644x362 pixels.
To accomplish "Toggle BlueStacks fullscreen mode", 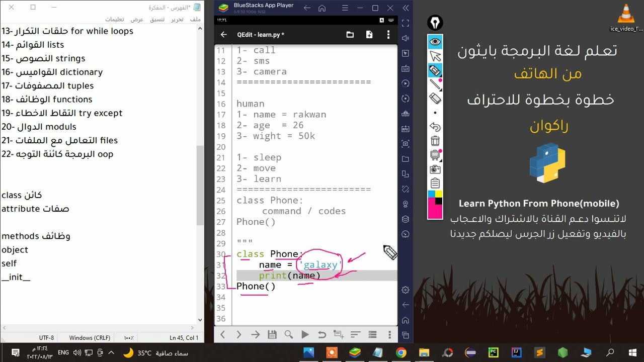I will coord(406,23).
